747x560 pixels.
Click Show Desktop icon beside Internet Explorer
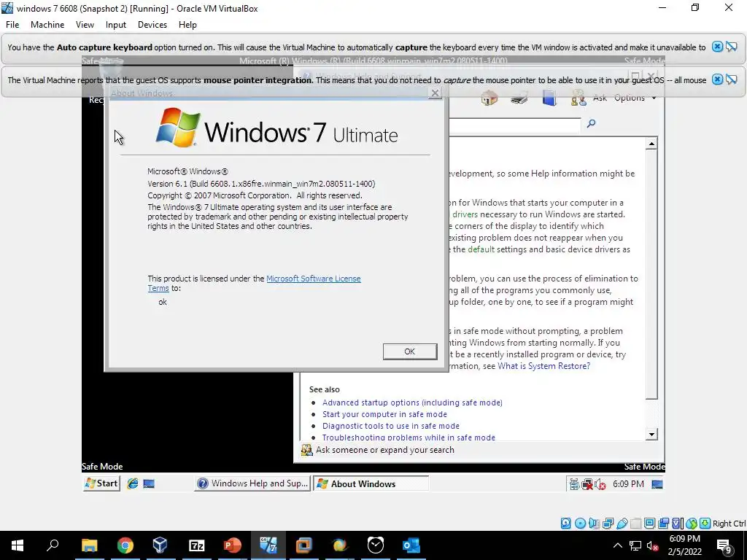(x=149, y=484)
